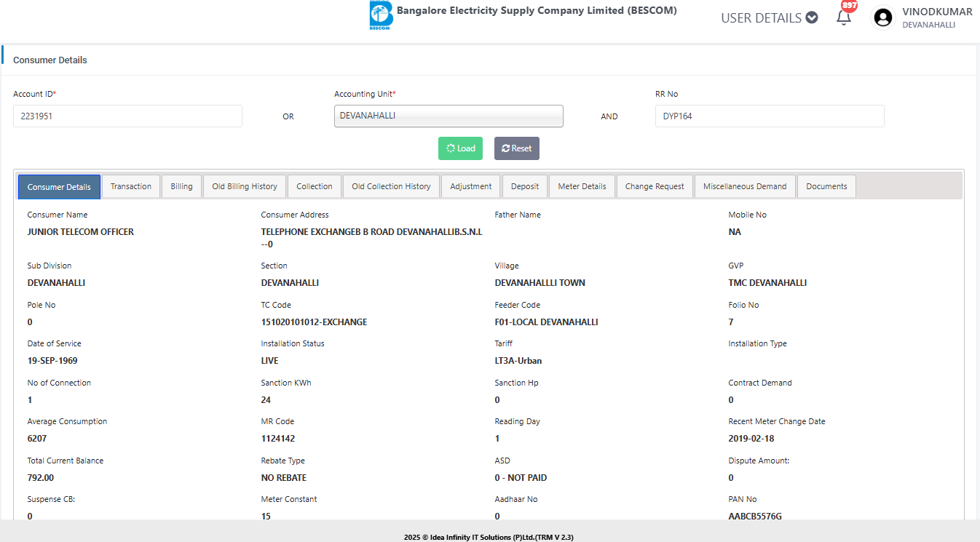Screen dimensions: 980x542
Task: Open the Billing tab
Action: coord(181,186)
